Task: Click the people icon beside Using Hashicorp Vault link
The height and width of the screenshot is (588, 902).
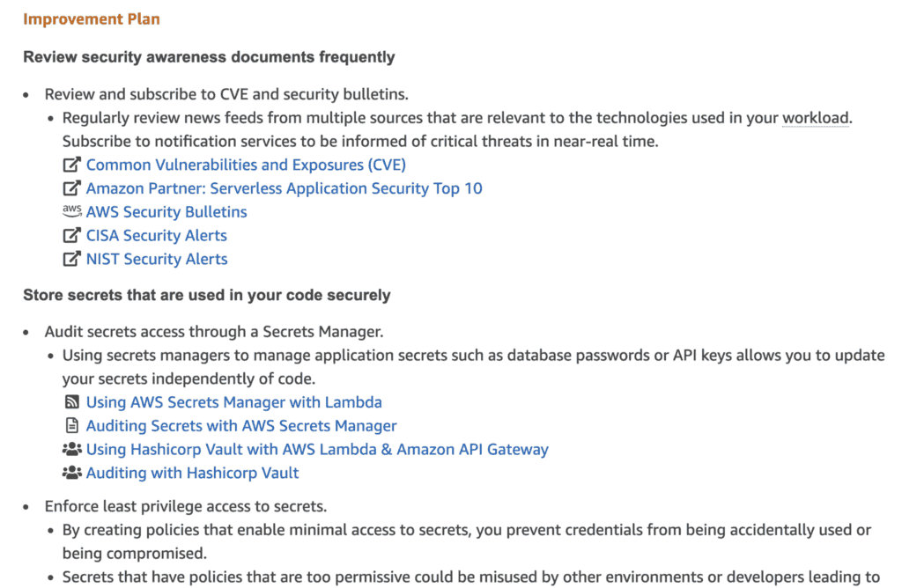Action: coord(72,449)
